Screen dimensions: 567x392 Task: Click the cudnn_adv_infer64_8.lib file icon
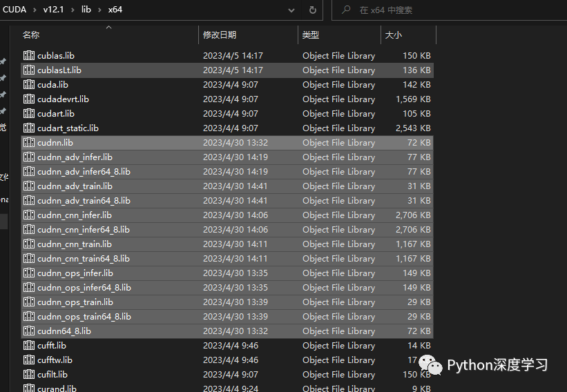click(x=29, y=171)
